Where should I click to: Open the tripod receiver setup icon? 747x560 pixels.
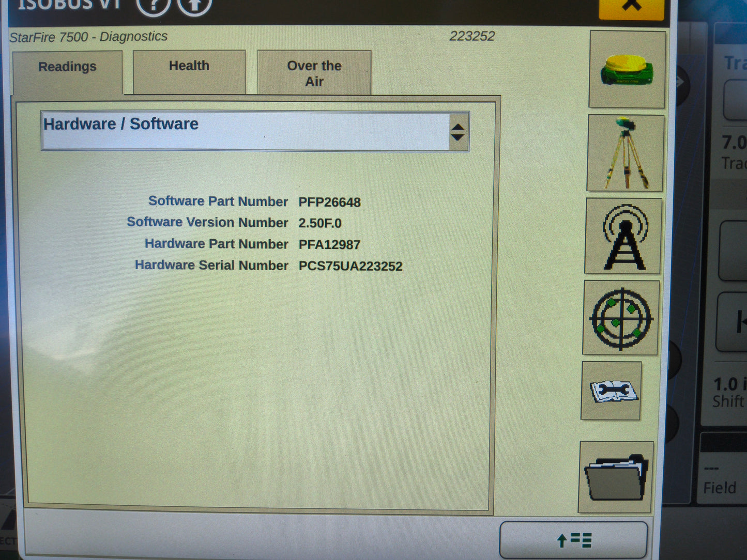[x=626, y=153]
